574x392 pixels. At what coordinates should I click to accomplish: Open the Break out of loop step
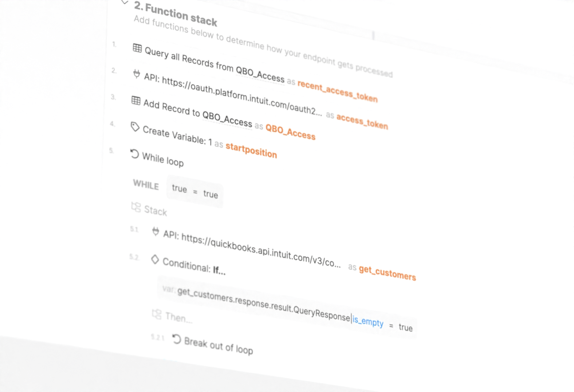pos(218,345)
